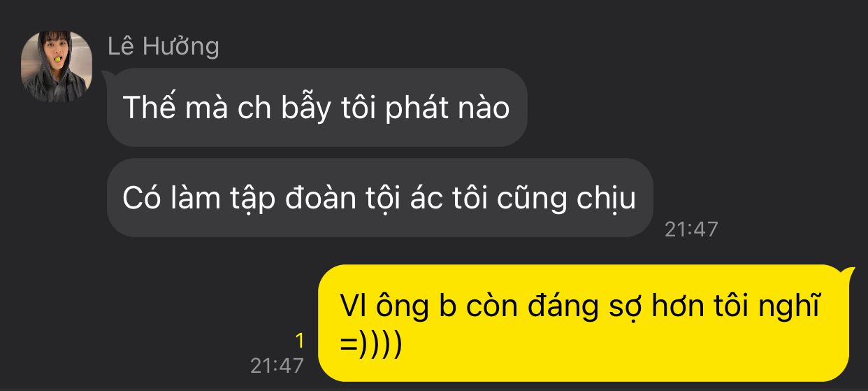
Task: Click the 21:47 timestamp beside gray message
Action: [x=691, y=229]
